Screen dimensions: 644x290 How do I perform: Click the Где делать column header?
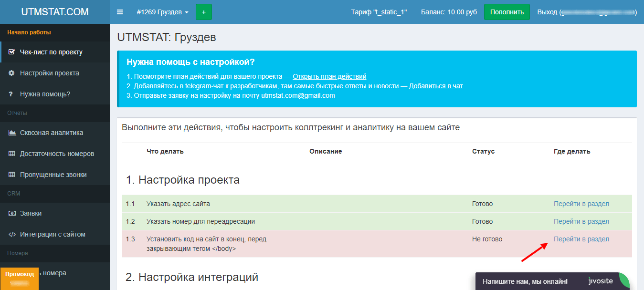572,151
